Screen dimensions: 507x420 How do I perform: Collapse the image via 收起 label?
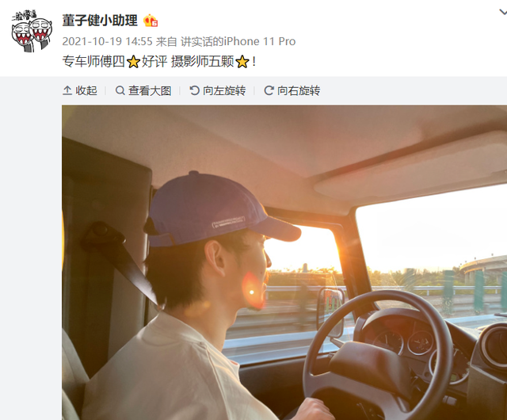[86, 90]
